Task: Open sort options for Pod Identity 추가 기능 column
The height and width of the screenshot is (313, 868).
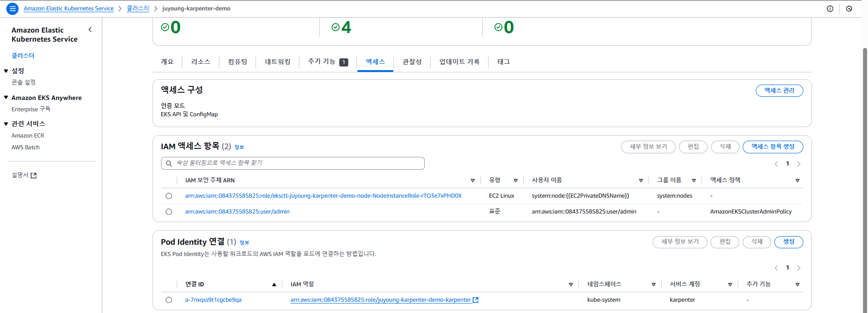Action: coord(797,285)
